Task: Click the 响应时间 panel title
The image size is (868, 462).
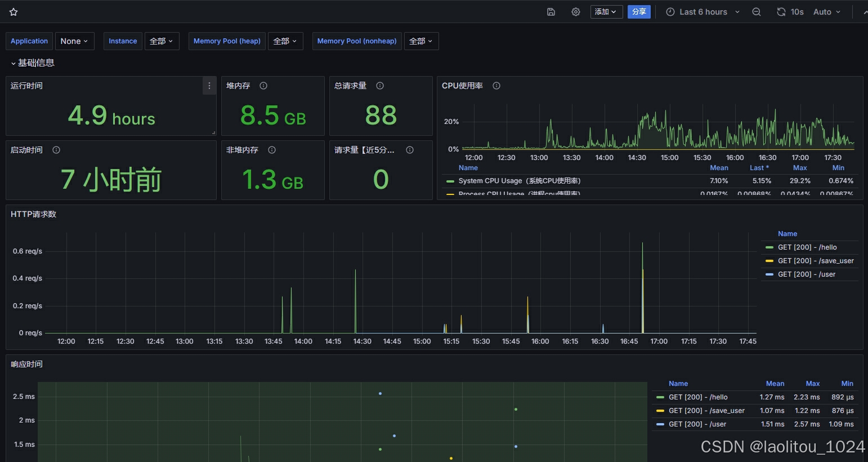Action: (x=26, y=364)
